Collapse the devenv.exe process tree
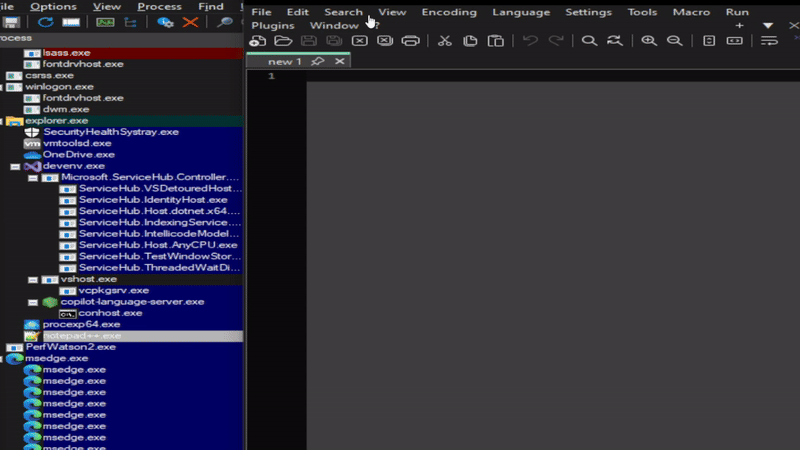Viewport: 800px width, 450px height. click(15, 166)
